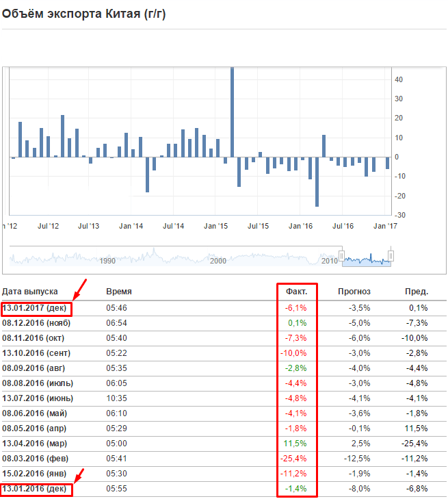Click the left handle of the chart range navigator

(341, 256)
